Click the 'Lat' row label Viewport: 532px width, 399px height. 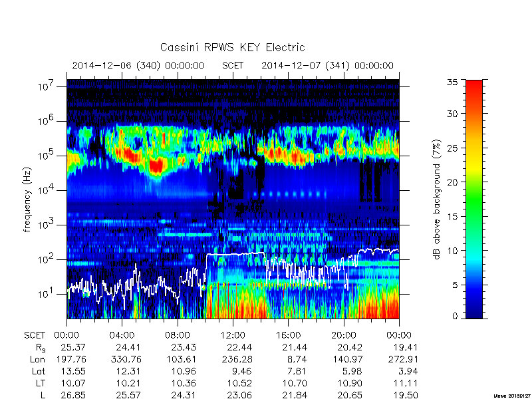click(x=39, y=371)
